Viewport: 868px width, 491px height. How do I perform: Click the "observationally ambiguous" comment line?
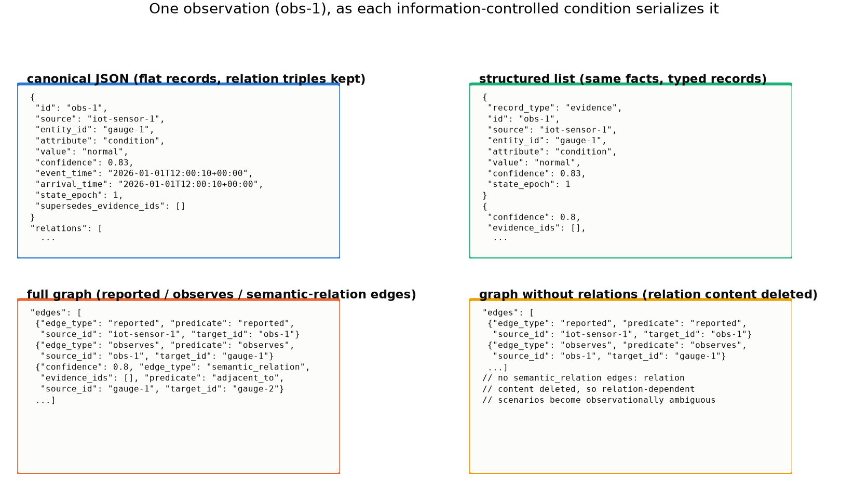[x=599, y=400]
